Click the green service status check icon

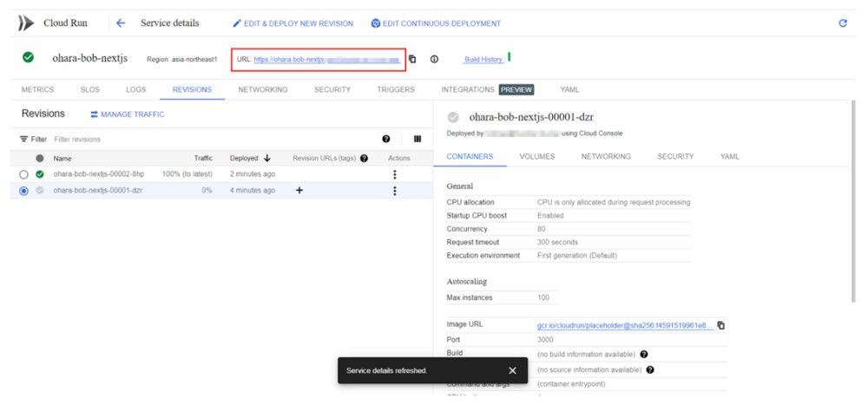pos(28,57)
